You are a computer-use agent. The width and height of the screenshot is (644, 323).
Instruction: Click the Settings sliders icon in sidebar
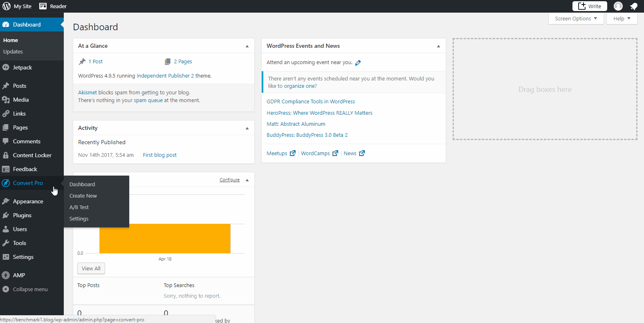point(6,257)
